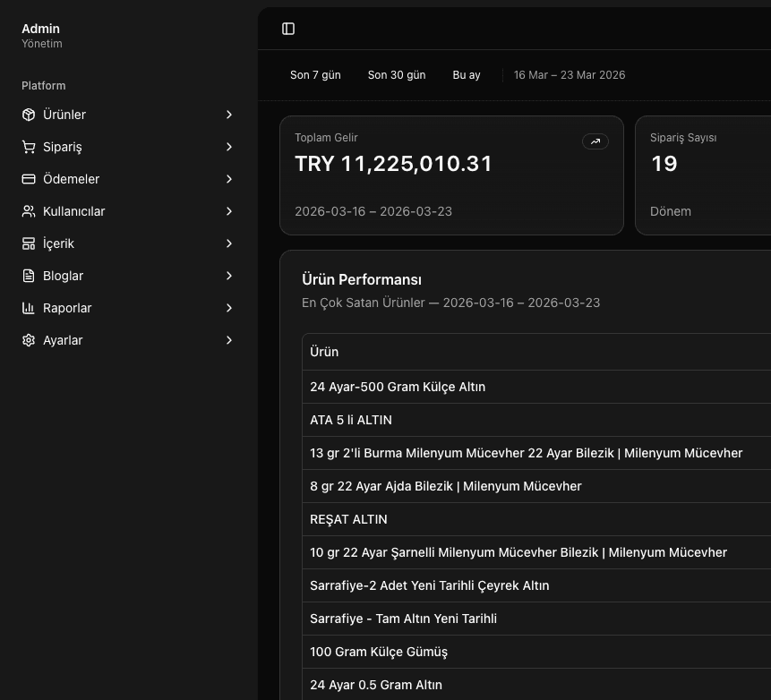Choose the Bu ay date filter
Screen dimensions: 771x700
tap(467, 75)
